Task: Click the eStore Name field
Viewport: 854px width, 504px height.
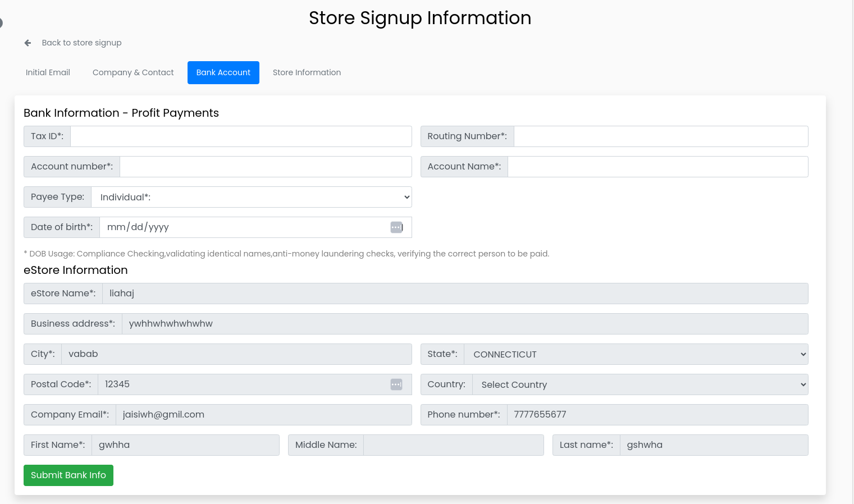Action: click(x=454, y=294)
